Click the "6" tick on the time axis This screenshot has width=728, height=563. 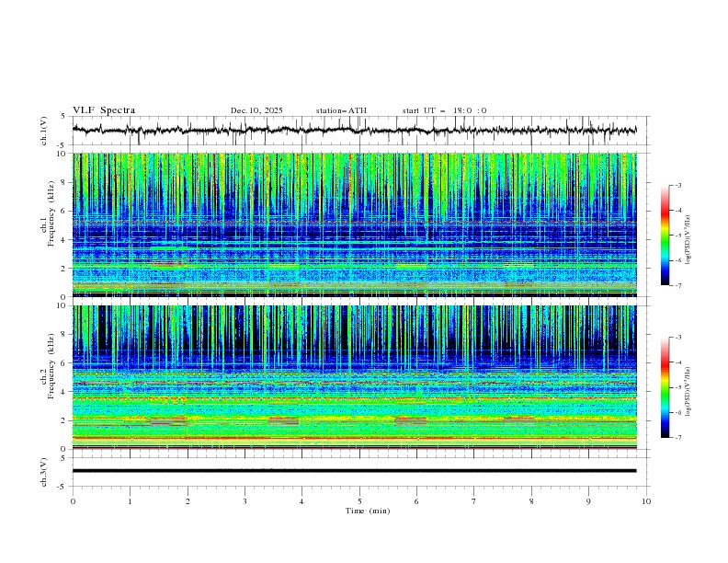click(416, 501)
